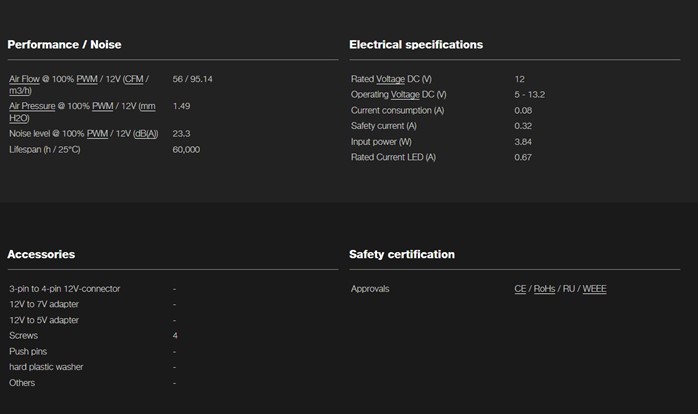Open the WEEE approval link
Viewport: 698px width, 414px height.
pyautogui.click(x=594, y=288)
